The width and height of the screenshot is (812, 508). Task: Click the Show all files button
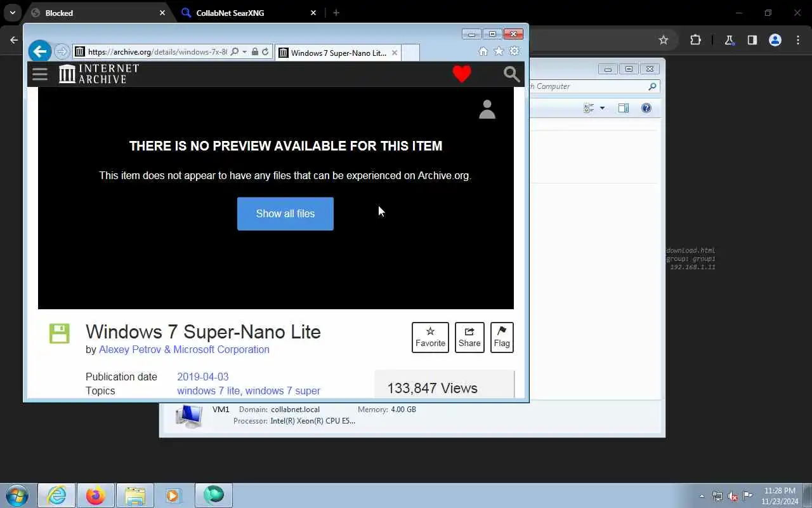click(x=285, y=213)
